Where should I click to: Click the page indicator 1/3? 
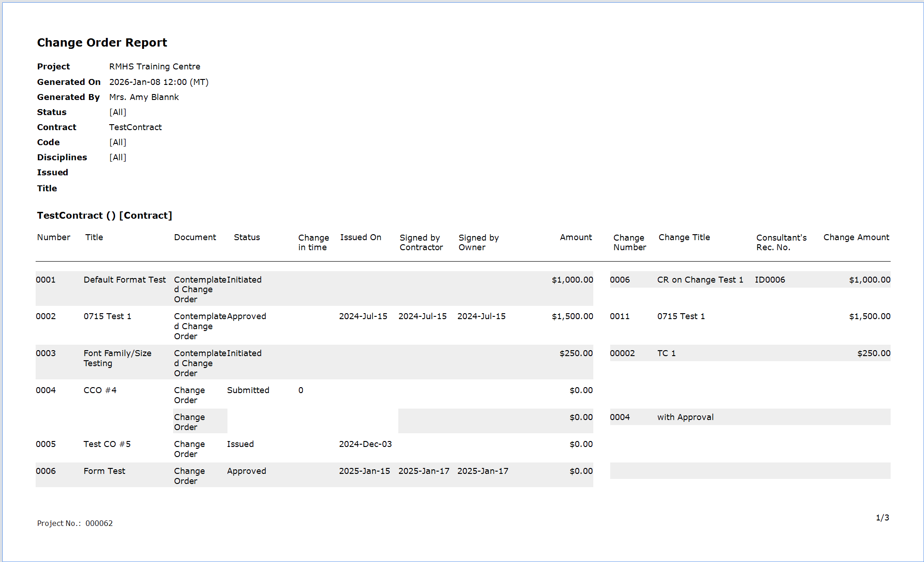[882, 518]
